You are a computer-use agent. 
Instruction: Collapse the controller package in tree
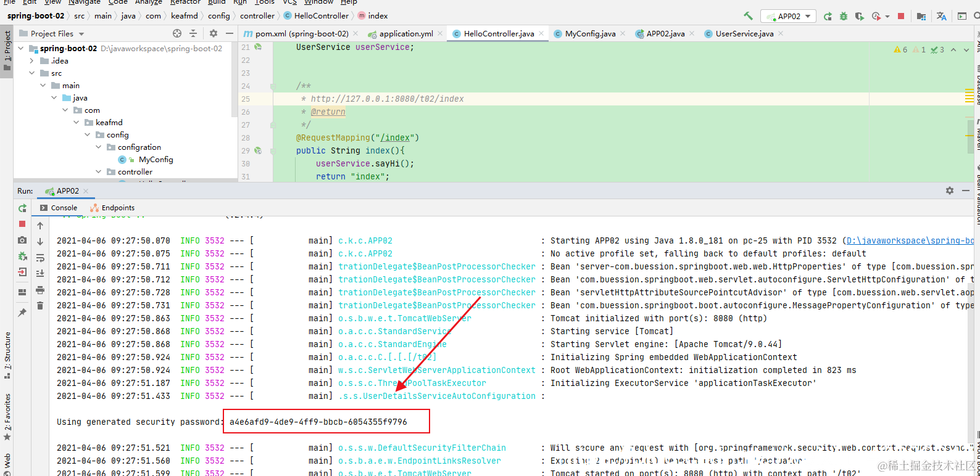(99, 171)
